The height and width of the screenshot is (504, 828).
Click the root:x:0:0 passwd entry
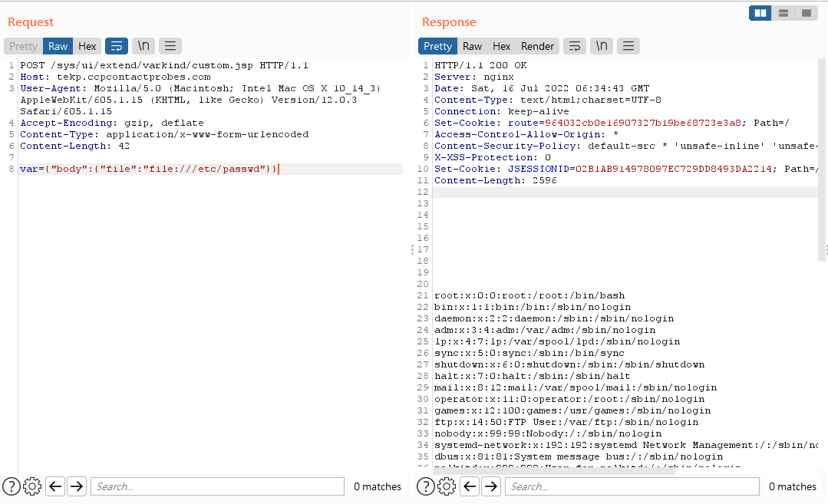[x=529, y=295]
